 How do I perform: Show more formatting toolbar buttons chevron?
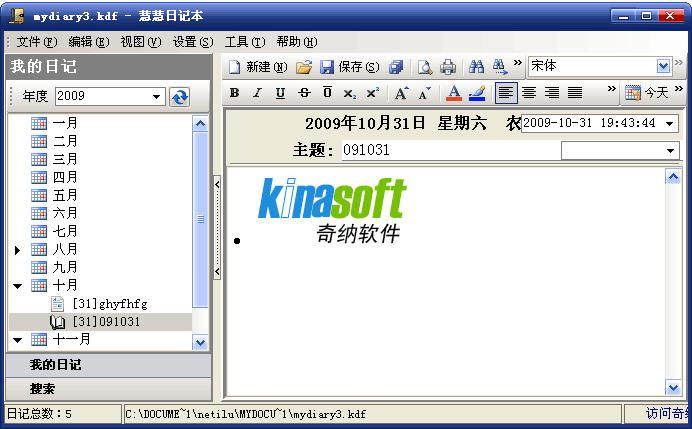click(x=611, y=89)
